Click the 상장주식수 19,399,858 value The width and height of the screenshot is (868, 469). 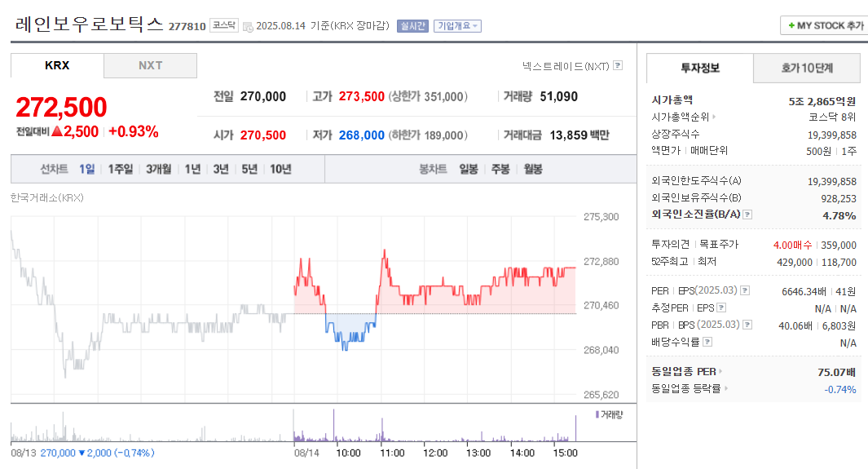coord(831,135)
